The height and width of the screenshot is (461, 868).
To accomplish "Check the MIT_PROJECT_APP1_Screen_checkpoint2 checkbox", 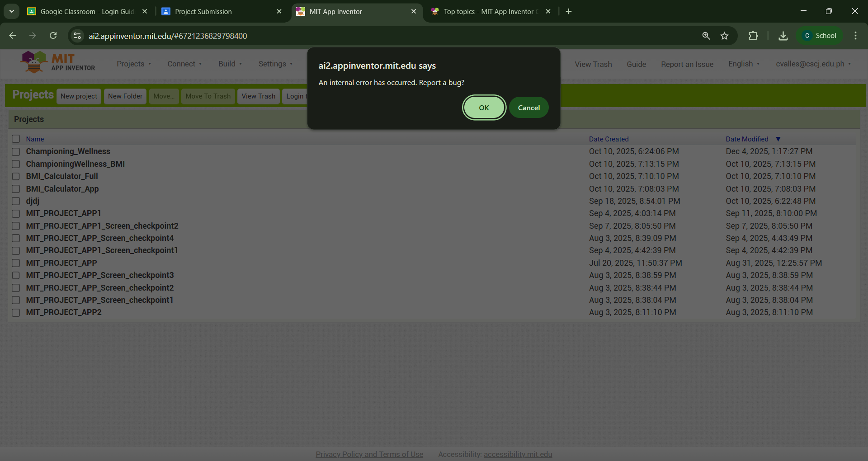I will tap(16, 226).
